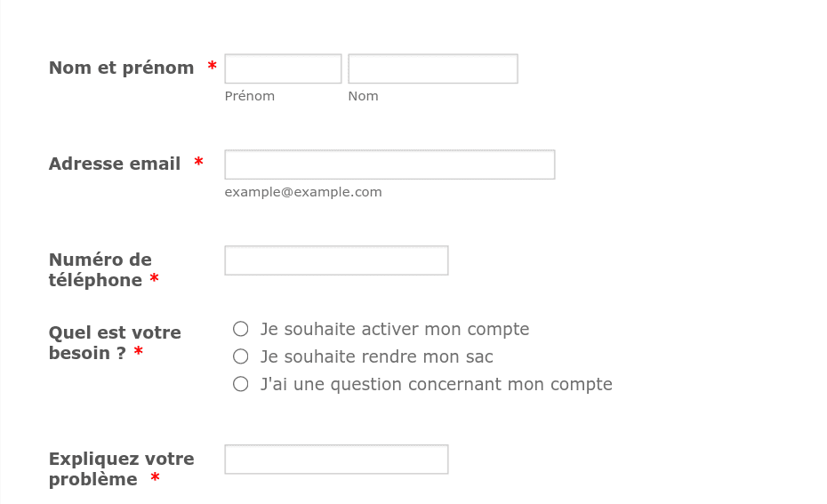Click the 'Expliquez votre problème' label
Image resolution: width=827 pixels, height=504 pixels.
[x=121, y=468]
